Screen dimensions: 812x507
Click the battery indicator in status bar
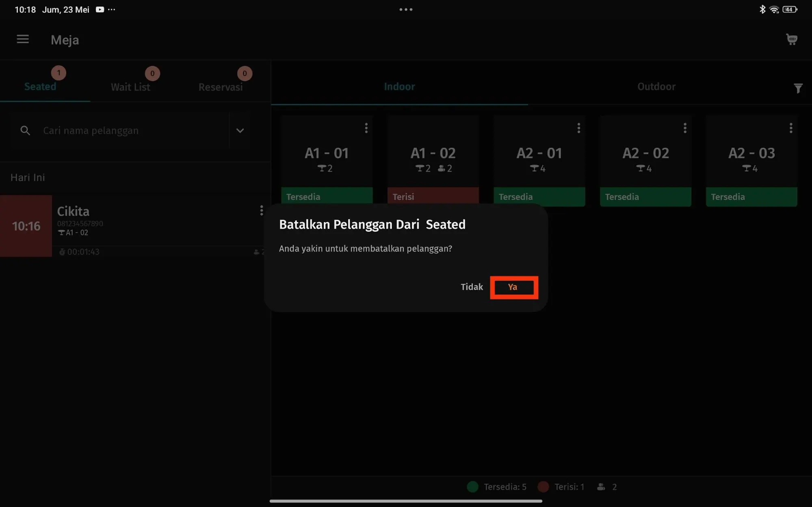(x=788, y=9)
